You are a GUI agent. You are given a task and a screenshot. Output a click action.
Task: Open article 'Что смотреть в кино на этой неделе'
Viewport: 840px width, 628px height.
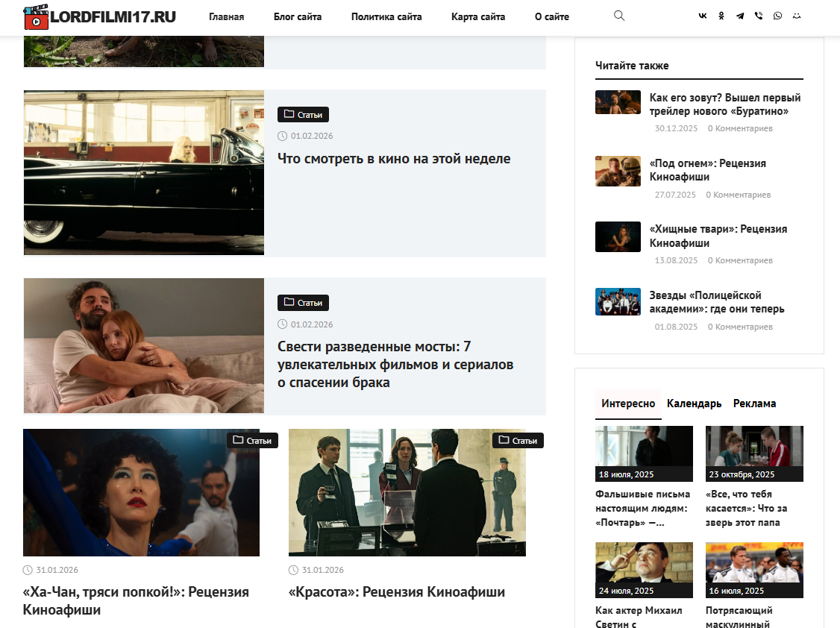(394, 158)
